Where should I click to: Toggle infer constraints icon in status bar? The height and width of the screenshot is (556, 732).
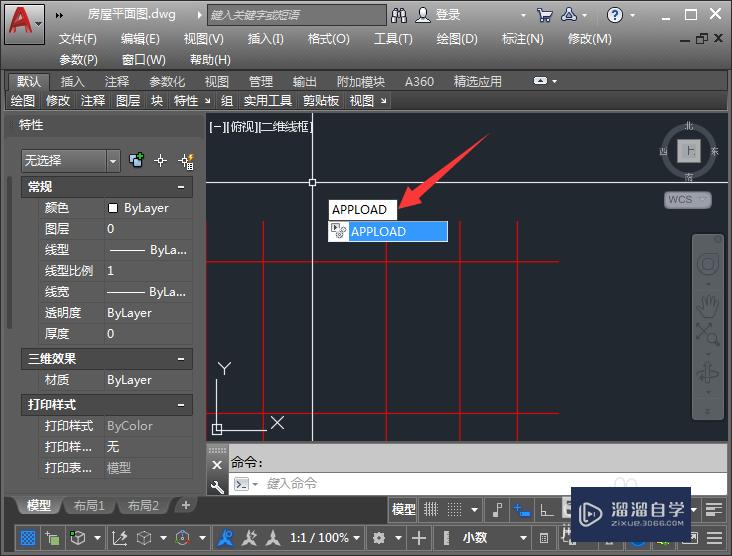point(497,510)
